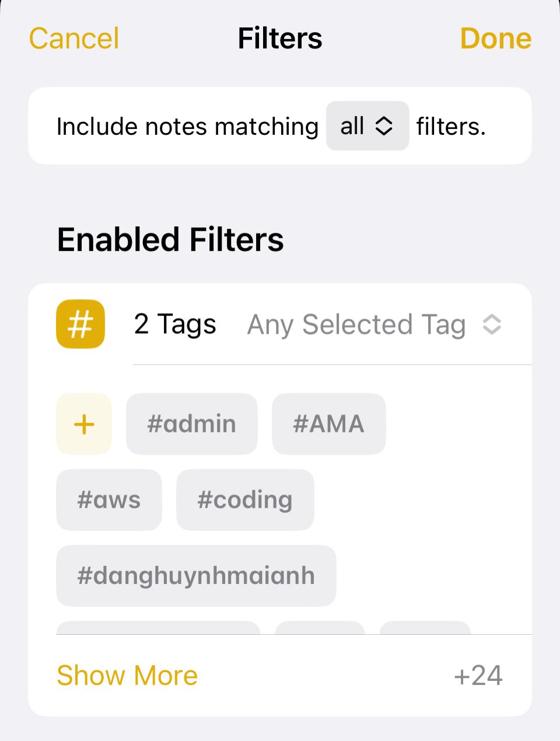Add a new tag with the plus icon
560x741 pixels.
84,424
